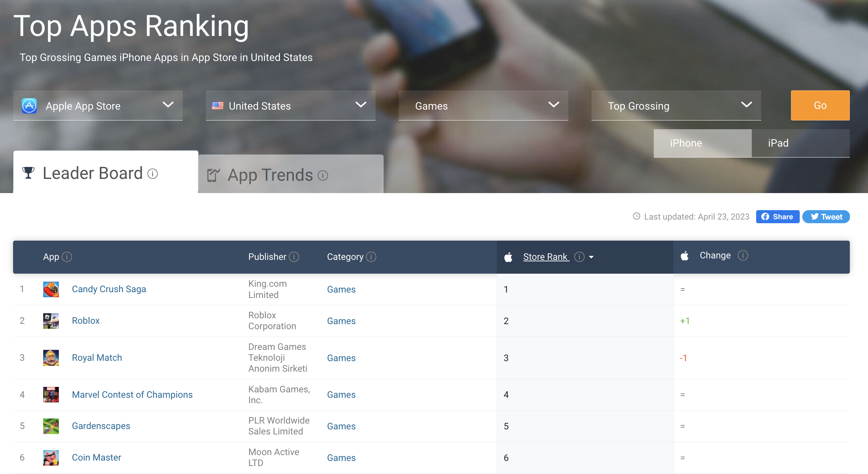This screenshot has height=474, width=868.
Task: Click Dream Games Teknoloji Anonim Sirketi text
Action: [278, 358]
